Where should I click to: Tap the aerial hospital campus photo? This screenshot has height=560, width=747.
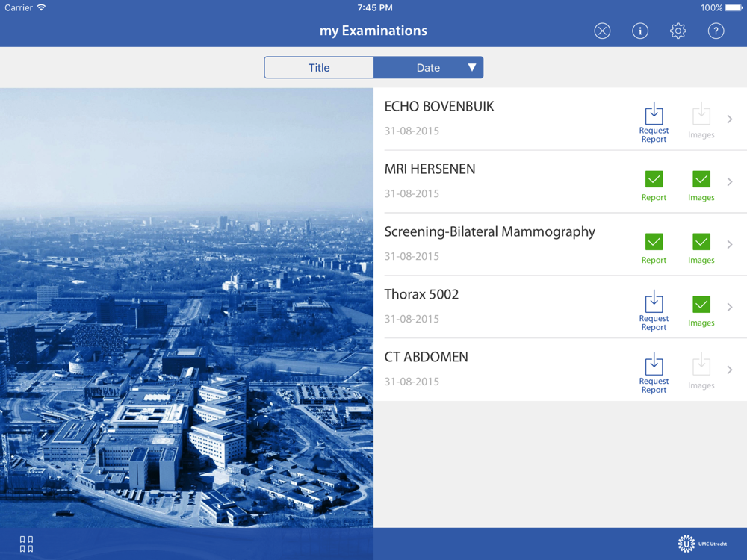187,308
